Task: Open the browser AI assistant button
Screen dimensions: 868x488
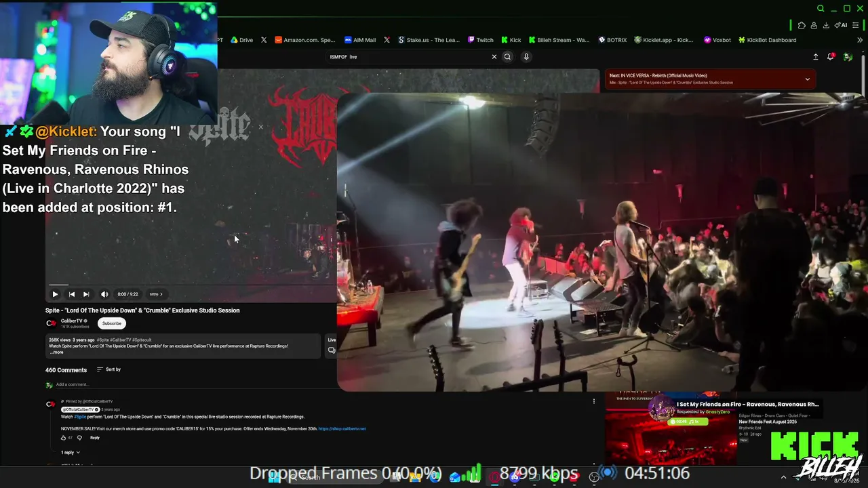Action: [x=841, y=25]
